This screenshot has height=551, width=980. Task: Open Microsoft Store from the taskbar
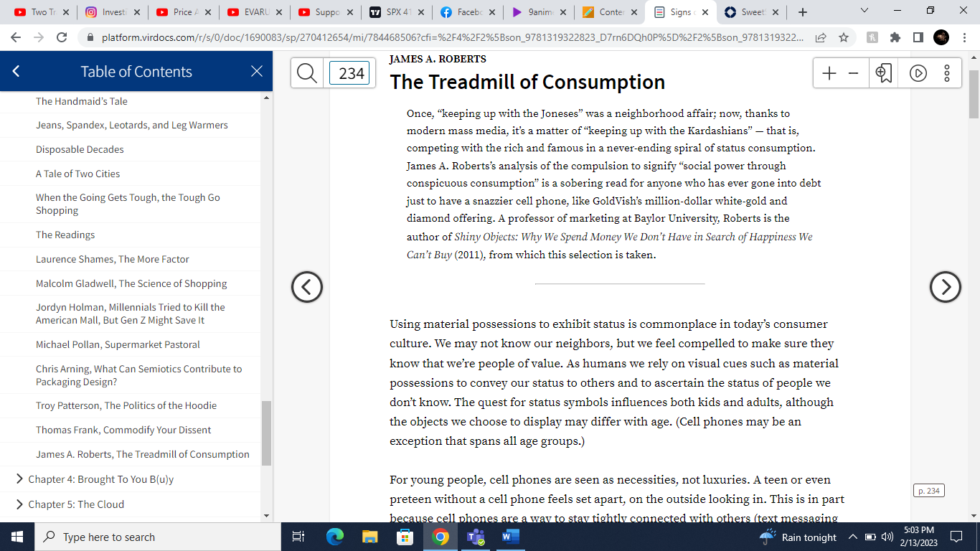tap(405, 537)
